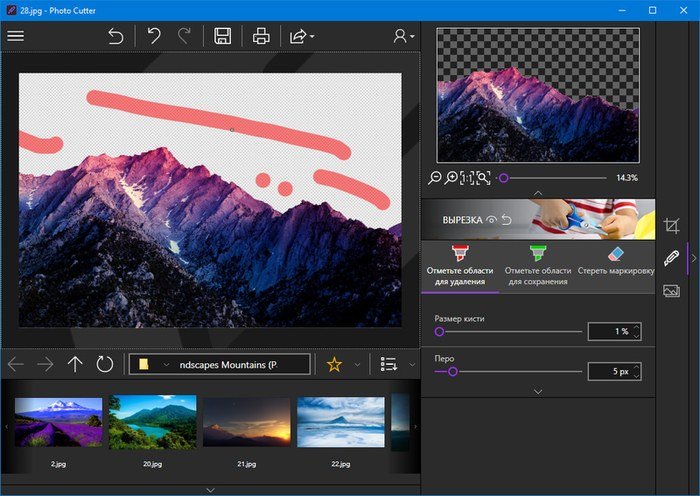The image size is (700, 496).
Task: Expand folder path dropdown chevron
Action: click(x=166, y=365)
